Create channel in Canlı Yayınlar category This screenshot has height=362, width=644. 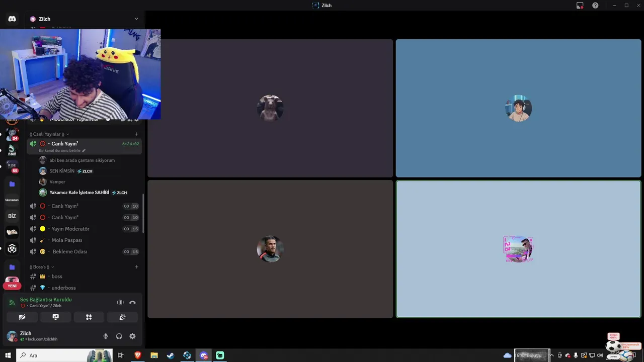tap(136, 134)
